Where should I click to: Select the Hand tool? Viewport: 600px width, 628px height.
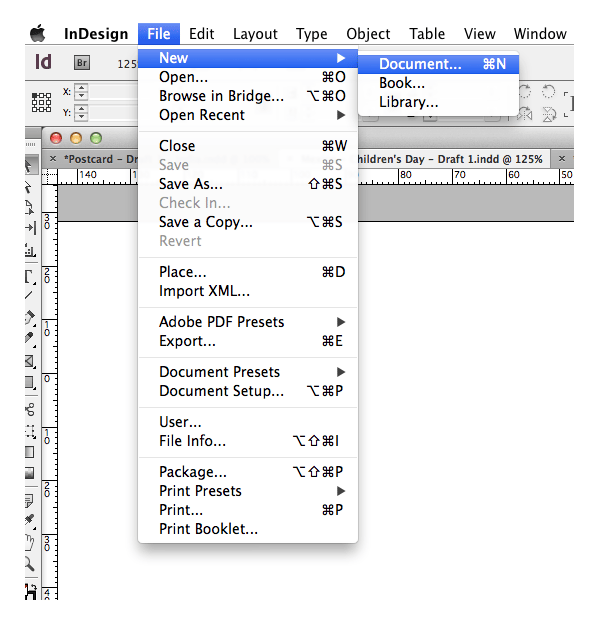[30, 543]
